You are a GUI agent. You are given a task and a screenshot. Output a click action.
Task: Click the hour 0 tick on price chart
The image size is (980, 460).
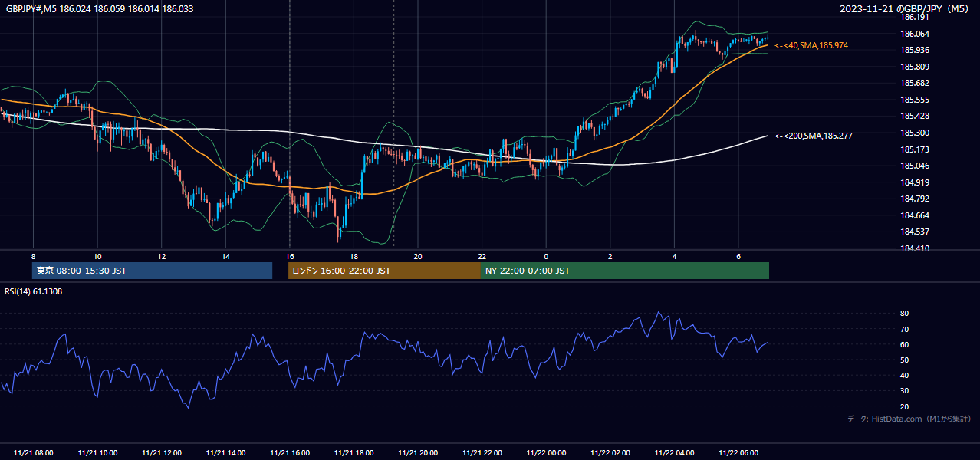coord(546,256)
